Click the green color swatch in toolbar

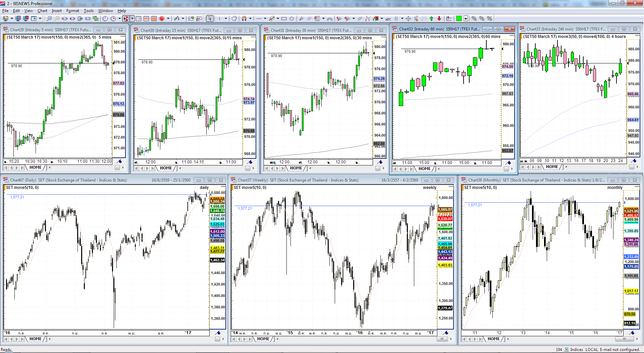pos(459,18)
